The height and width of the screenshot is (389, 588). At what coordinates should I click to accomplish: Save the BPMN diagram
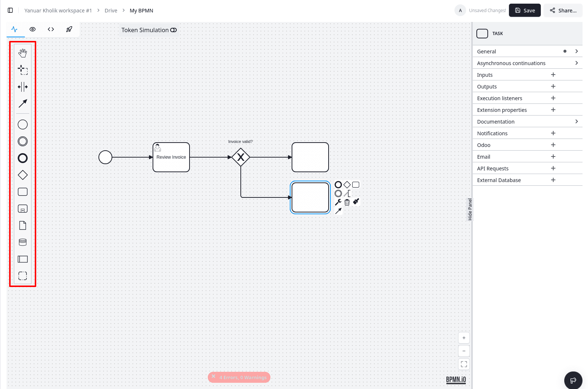pos(524,10)
